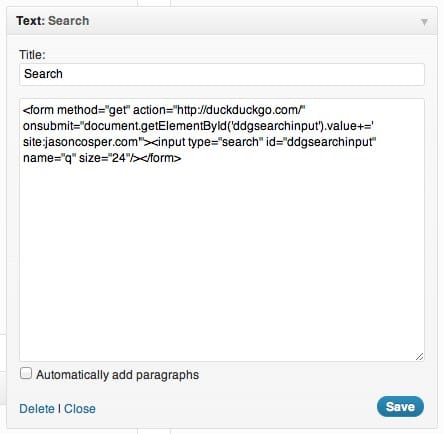
Task: Click the Automatically add paragraphs label text
Action: pos(117,375)
